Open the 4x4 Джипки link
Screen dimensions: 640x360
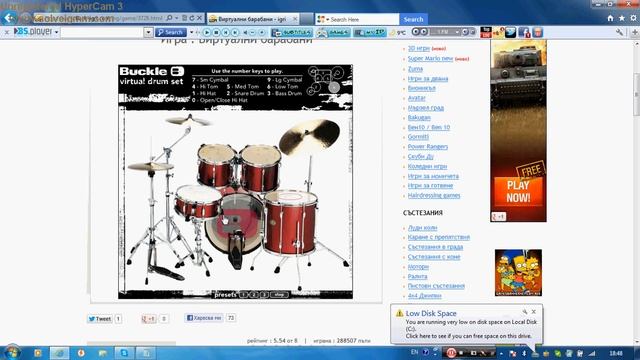(424, 296)
